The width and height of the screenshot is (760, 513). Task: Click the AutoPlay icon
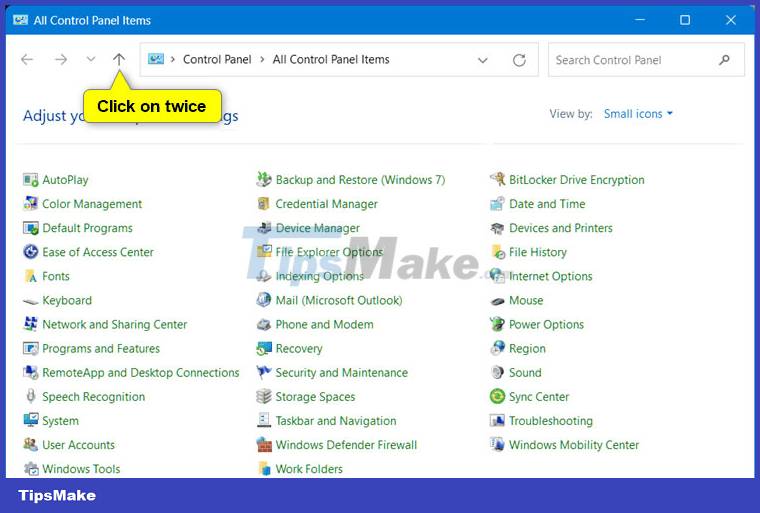coord(31,180)
